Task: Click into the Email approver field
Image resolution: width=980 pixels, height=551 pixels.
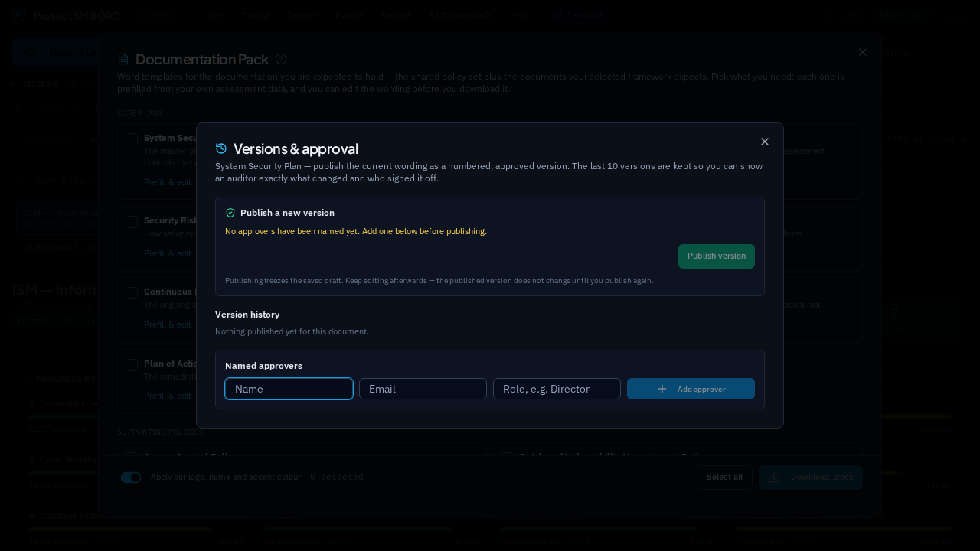Action: [423, 389]
